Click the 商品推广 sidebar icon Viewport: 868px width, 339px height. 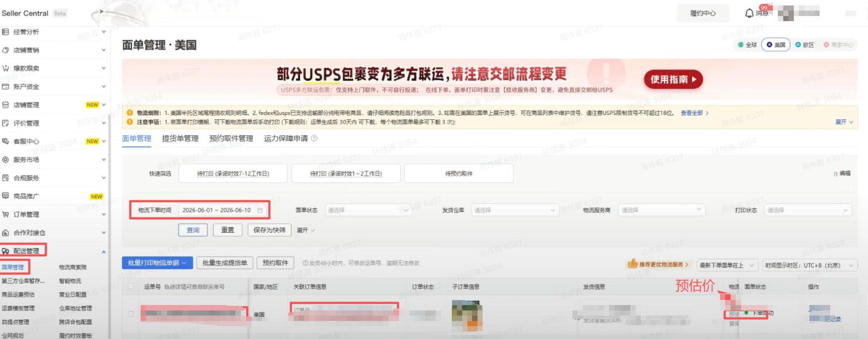pyautogui.click(x=5, y=196)
